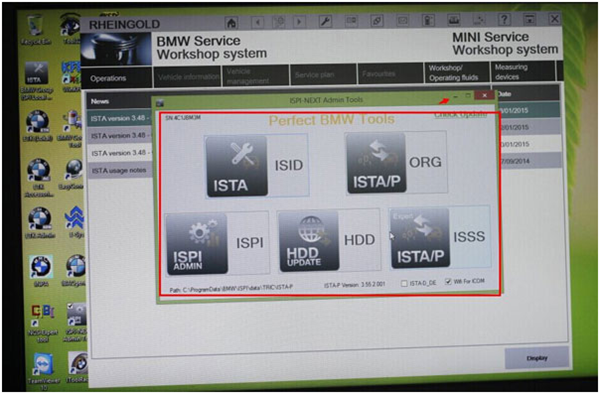Click the Path text in Admin Tools footer

pyautogui.click(x=231, y=288)
